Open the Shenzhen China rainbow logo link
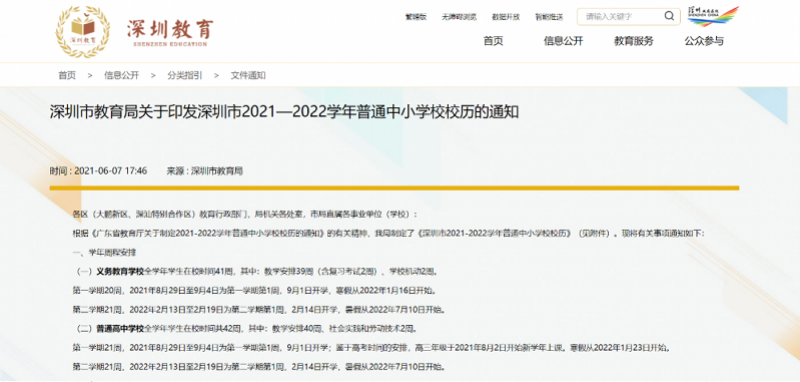The height and width of the screenshot is (382, 800). point(713,16)
